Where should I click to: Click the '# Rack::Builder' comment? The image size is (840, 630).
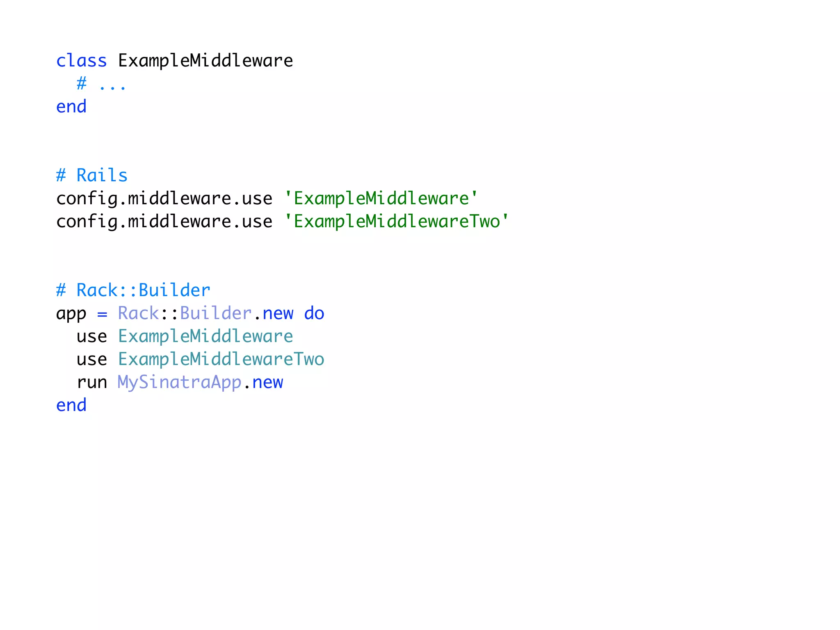[133, 290]
